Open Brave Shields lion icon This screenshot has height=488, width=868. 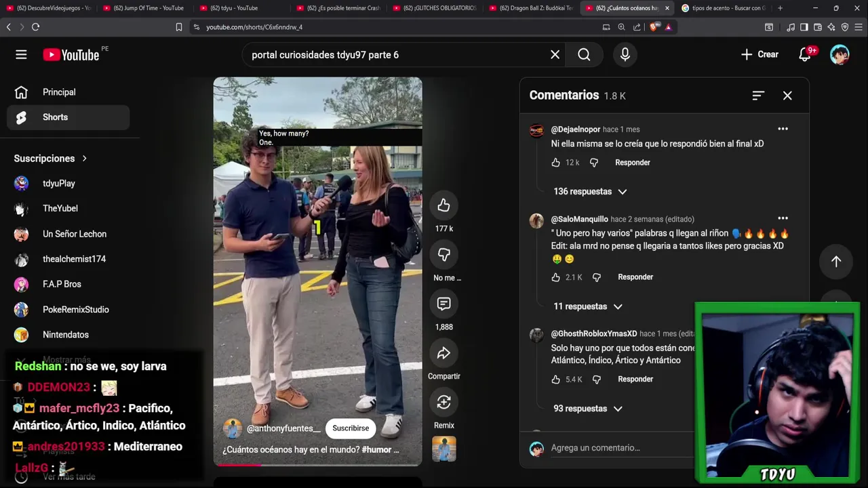(654, 27)
